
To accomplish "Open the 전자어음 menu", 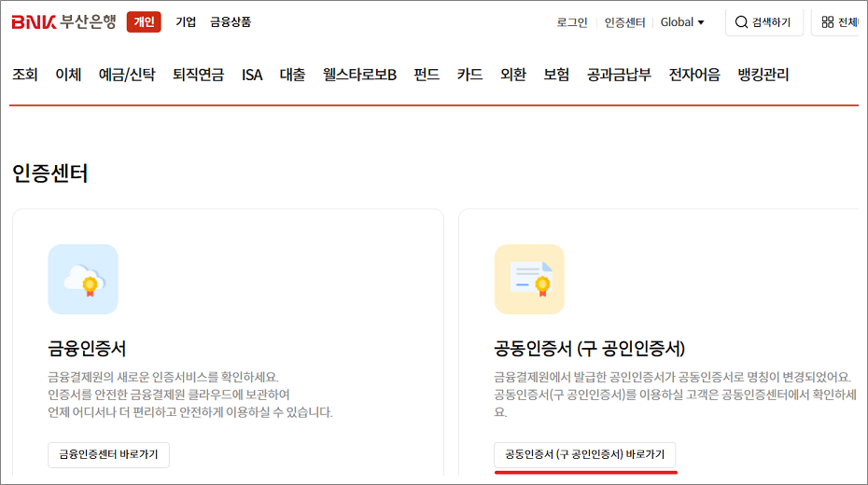I will pyautogui.click(x=694, y=74).
